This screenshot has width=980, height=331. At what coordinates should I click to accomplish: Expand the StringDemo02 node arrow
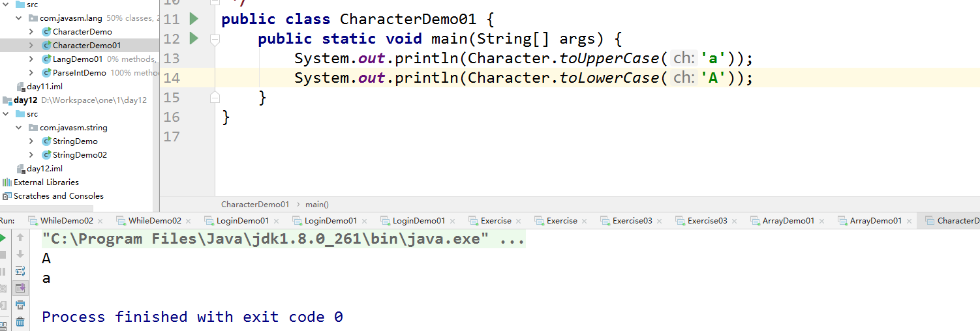(x=31, y=155)
